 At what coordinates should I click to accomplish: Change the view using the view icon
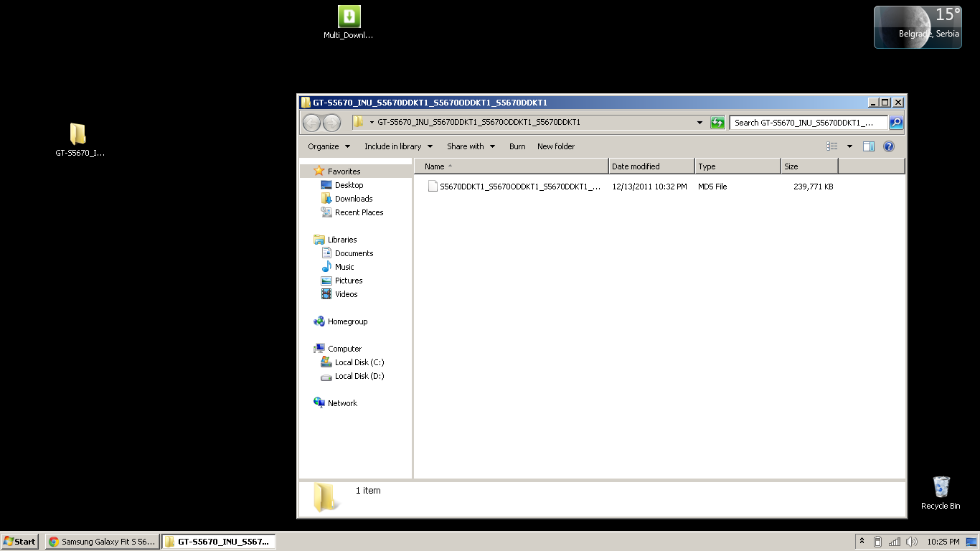(x=832, y=146)
